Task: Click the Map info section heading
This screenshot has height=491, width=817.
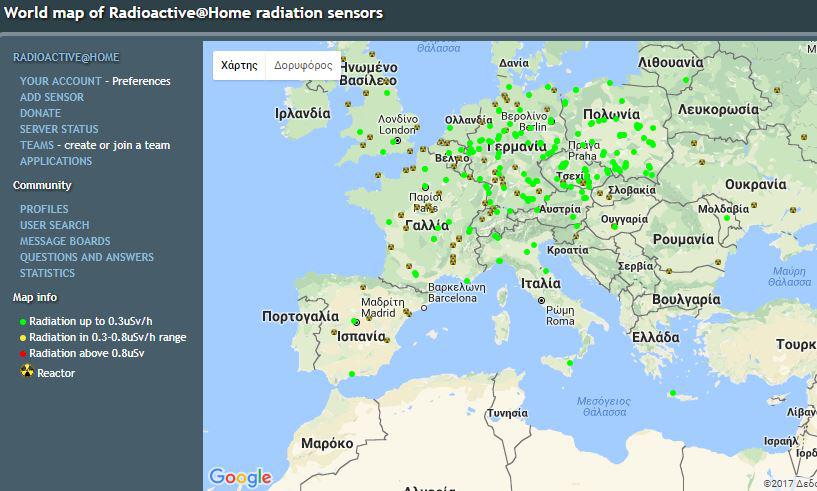Action: (x=35, y=298)
